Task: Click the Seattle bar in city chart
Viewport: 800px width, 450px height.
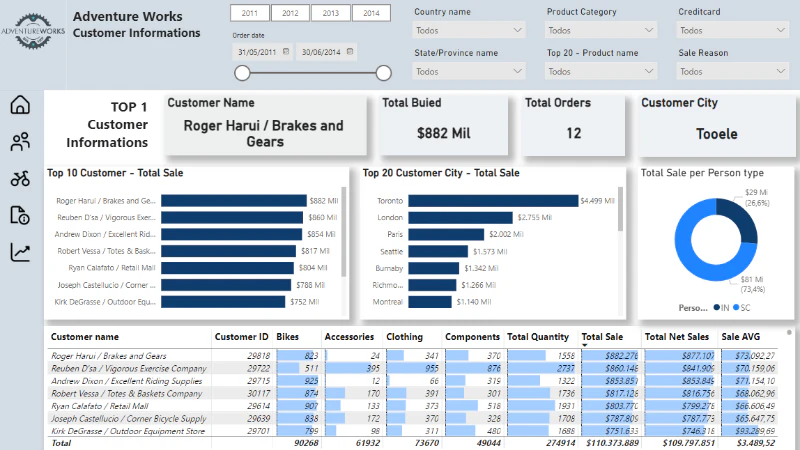Action: (x=438, y=251)
